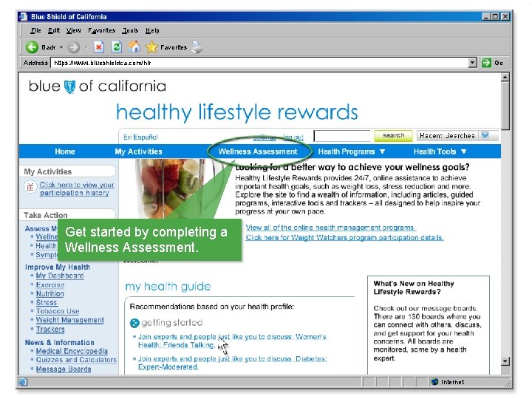Open Women's Health: Friends Talking discussion link
532x399 pixels.
pos(232,341)
